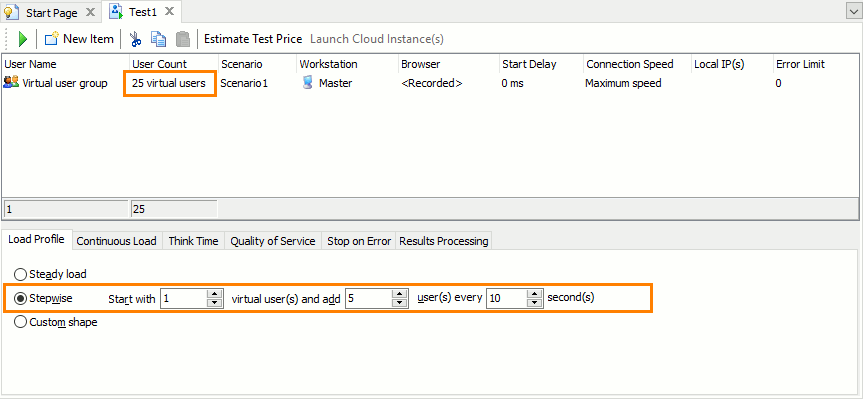The width and height of the screenshot is (863, 399).
Task: Select the 25 virtual users cell
Action: [169, 83]
